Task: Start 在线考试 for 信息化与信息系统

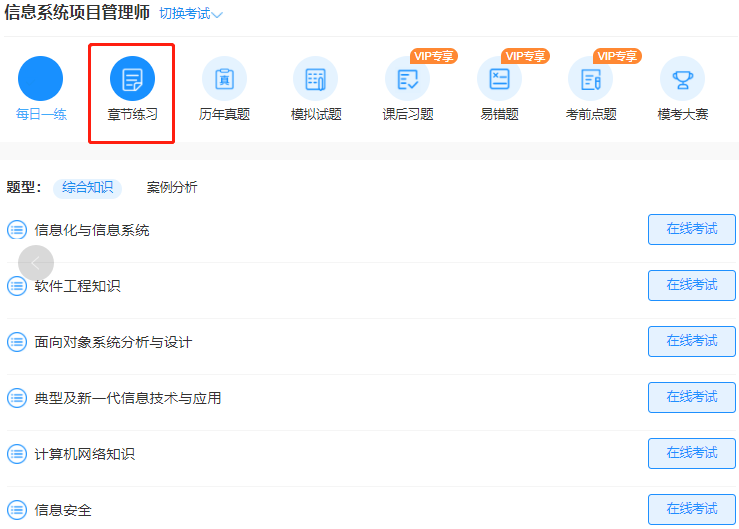Action: coord(692,229)
